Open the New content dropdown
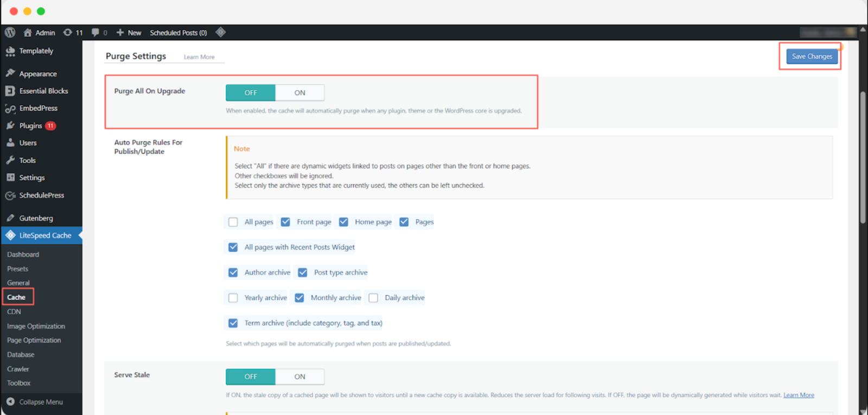 (x=129, y=33)
